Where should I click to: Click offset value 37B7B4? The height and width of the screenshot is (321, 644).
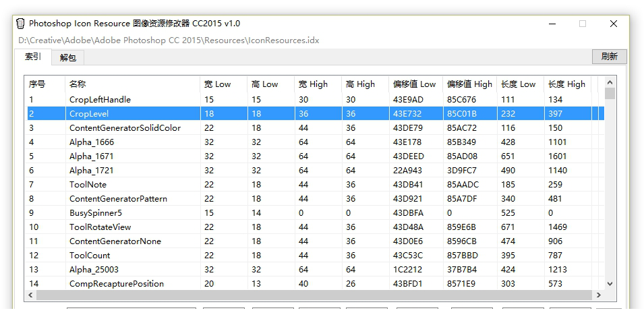[x=462, y=269]
